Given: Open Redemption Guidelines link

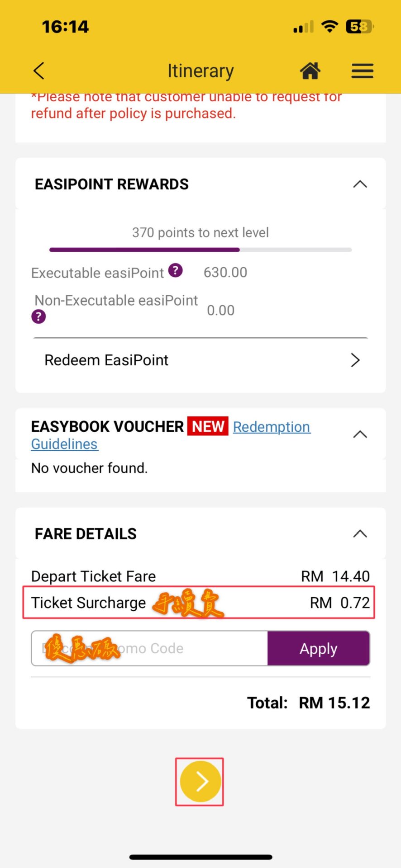Looking at the screenshot, I should (272, 427).
